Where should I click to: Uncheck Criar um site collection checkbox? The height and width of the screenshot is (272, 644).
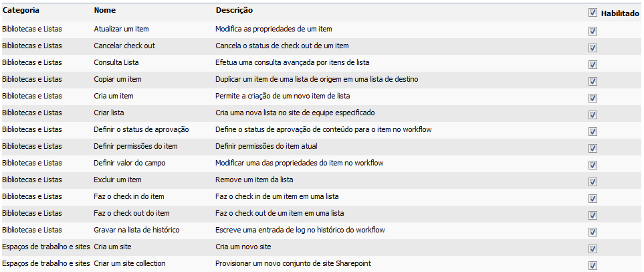pos(593,265)
